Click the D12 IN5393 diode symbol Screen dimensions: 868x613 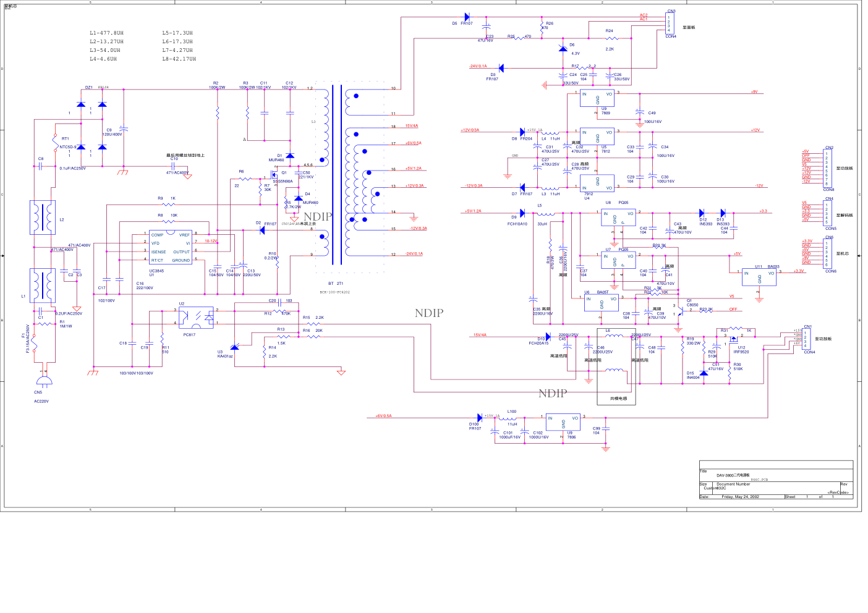702,213
